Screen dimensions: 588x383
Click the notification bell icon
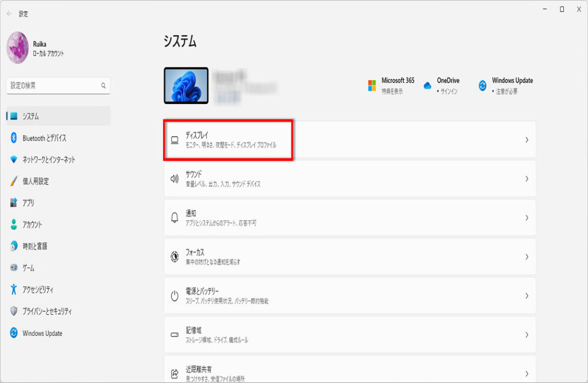tap(175, 218)
